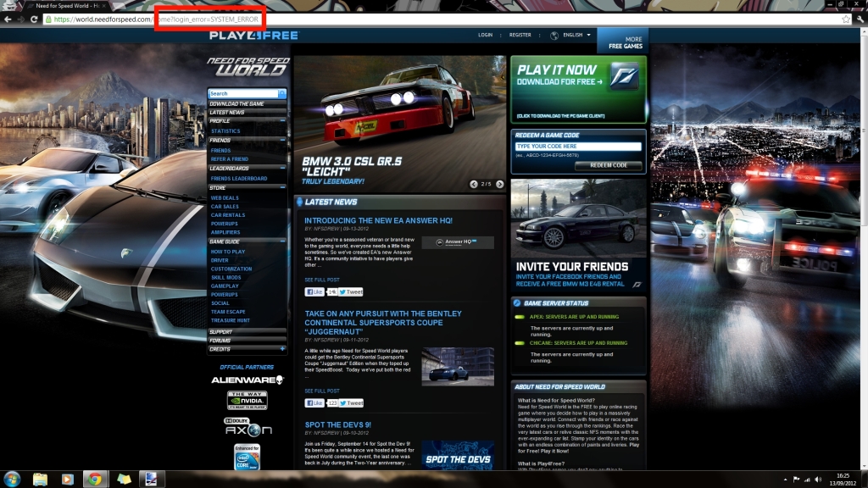Screen dimensions: 868x488
Task: Click the NVIDIA partner logo
Action: point(247,400)
